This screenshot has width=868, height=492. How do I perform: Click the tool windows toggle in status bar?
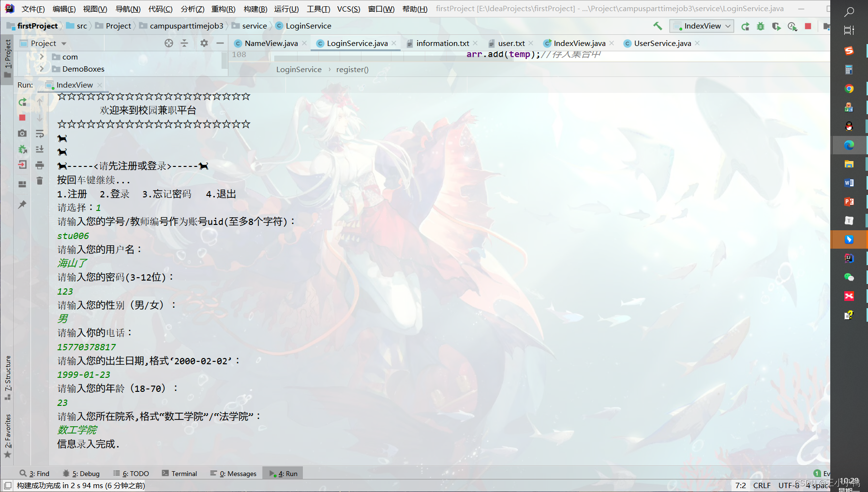click(x=8, y=485)
